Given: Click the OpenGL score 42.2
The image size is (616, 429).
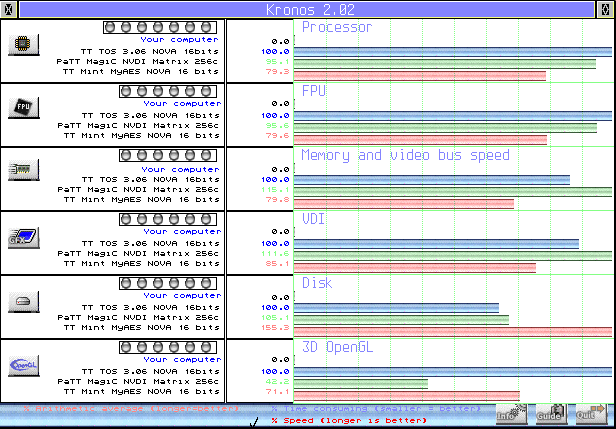Looking at the screenshot, I should point(275,381).
